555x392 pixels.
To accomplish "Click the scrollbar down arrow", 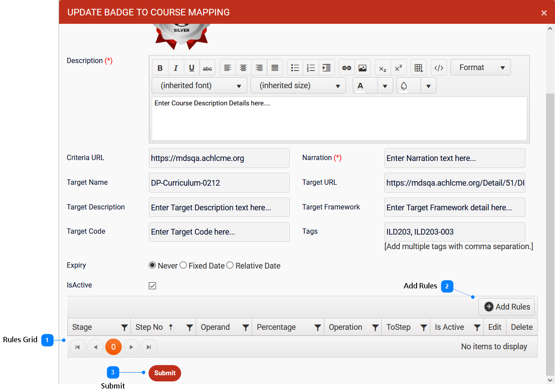I will point(550,380).
